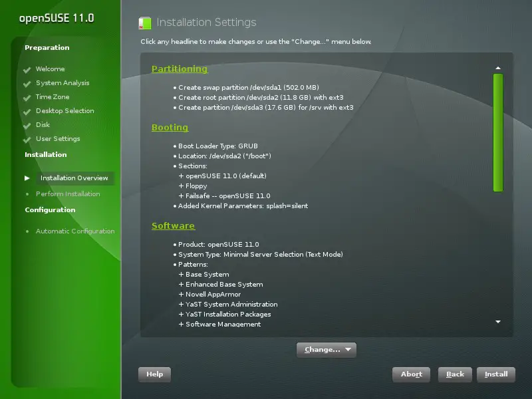Click the scrollbar up arrow
The height and width of the screenshot is (399, 532).
tap(498, 68)
